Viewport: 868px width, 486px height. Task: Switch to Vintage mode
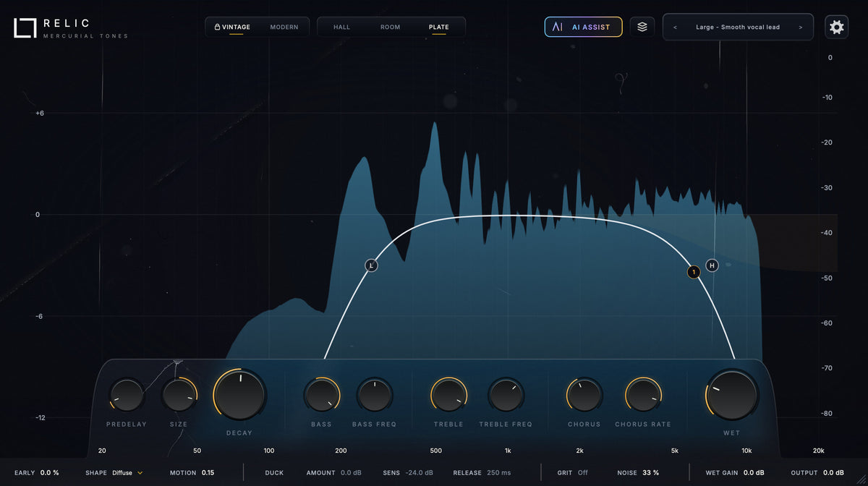click(232, 27)
